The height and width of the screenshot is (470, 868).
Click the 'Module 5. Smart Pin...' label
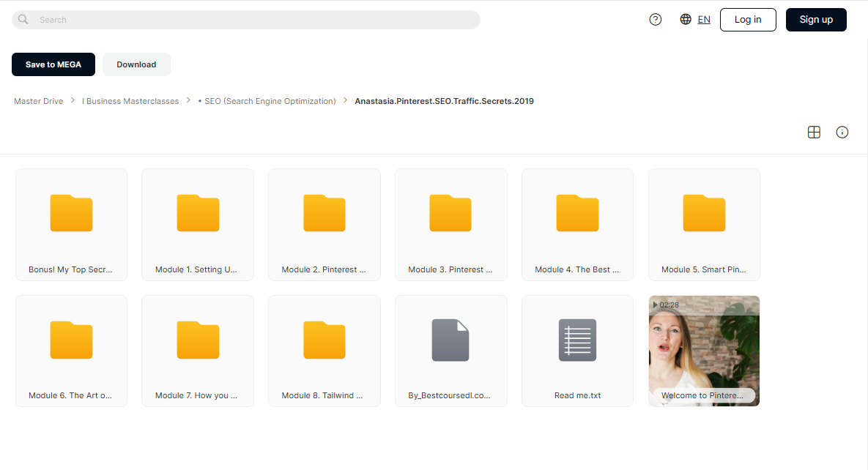[704, 269]
